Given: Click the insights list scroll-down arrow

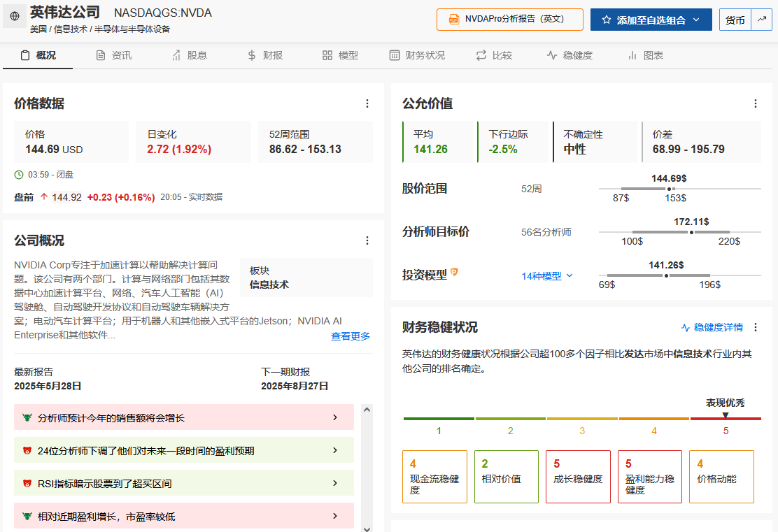Looking at the screenshot, I should (367, 529).
